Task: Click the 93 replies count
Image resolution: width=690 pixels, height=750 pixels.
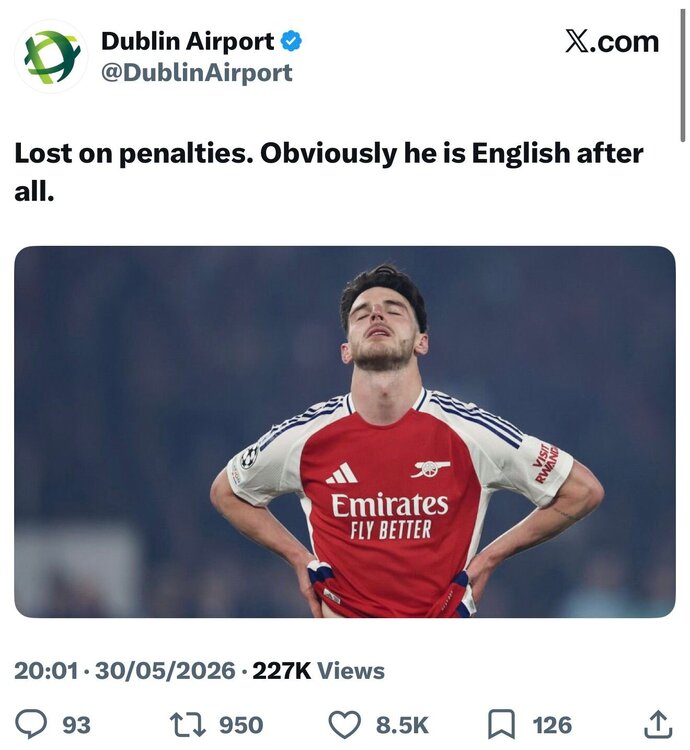Action: click(77, 725)
